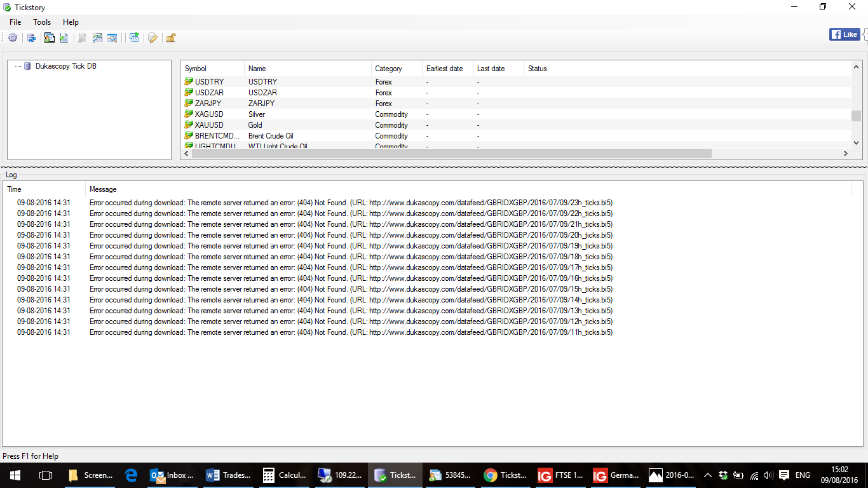Select the ZARJPY symbol row

point(516,104)
